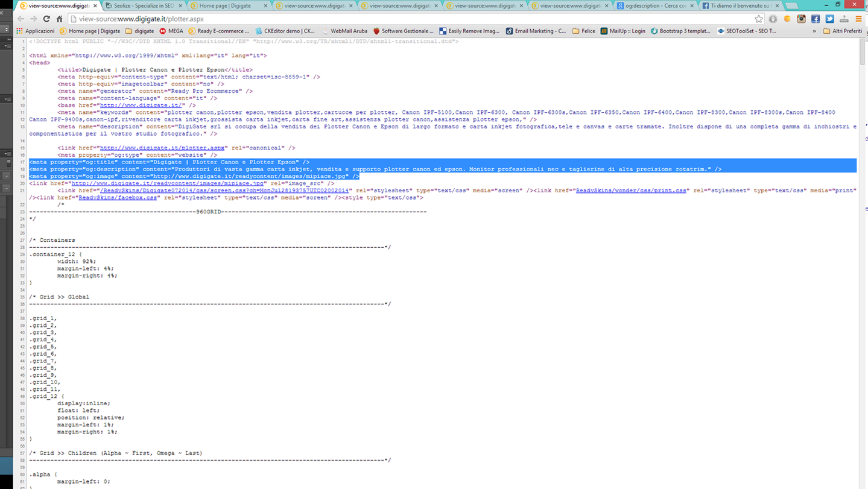Open the Ready E-commerce bookmark
Screen dimensions: 868x489
tap(218, 31)
